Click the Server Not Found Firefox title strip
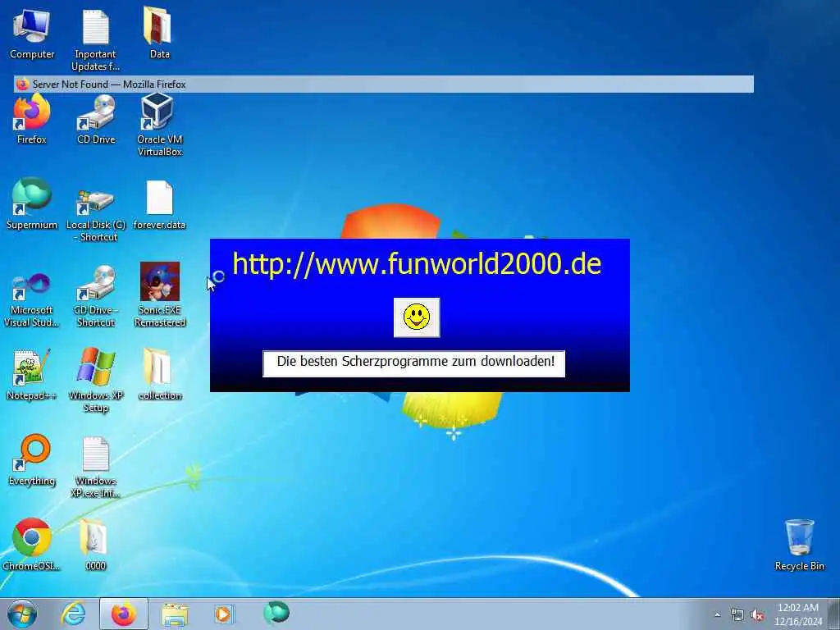 pos(384,84)
